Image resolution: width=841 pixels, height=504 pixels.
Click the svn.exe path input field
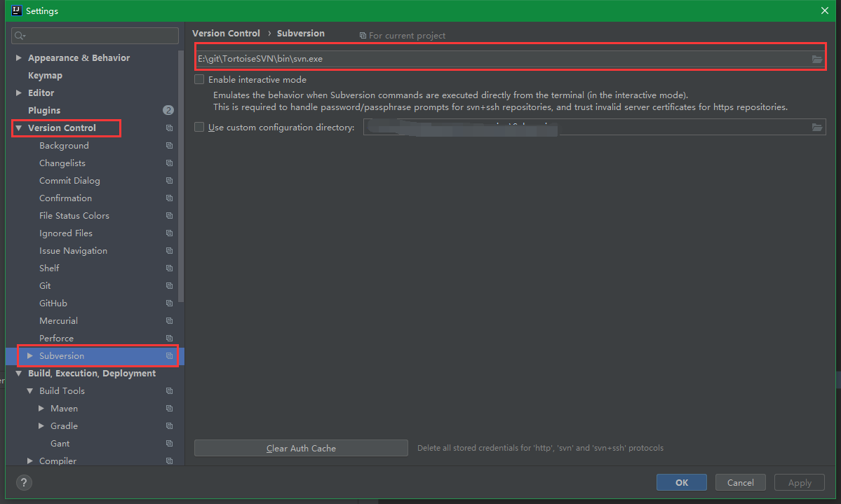[502, 59]
